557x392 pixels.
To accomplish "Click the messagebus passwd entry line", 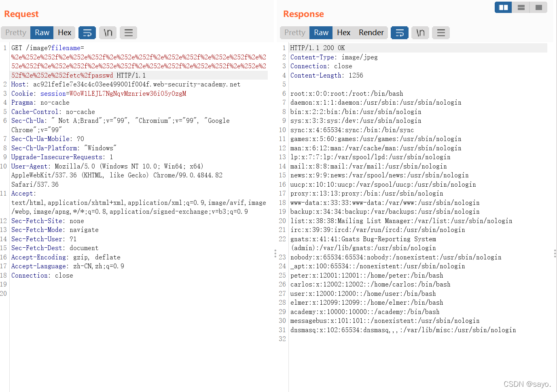I will tap(385, 321).
